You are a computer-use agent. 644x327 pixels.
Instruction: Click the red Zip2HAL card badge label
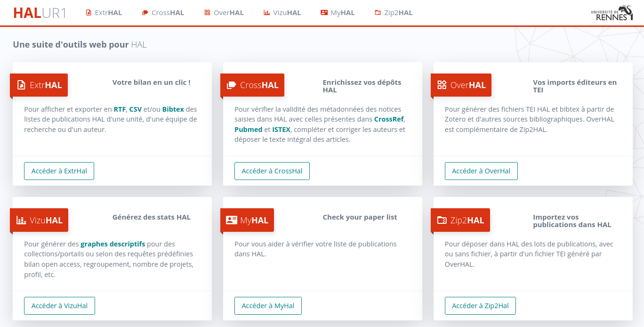click(x=460, y=220)
